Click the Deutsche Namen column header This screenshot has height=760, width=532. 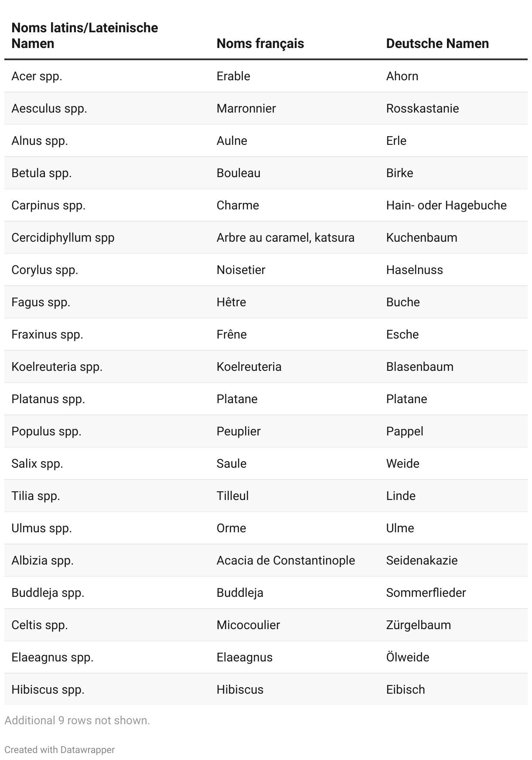pos(437,44)
